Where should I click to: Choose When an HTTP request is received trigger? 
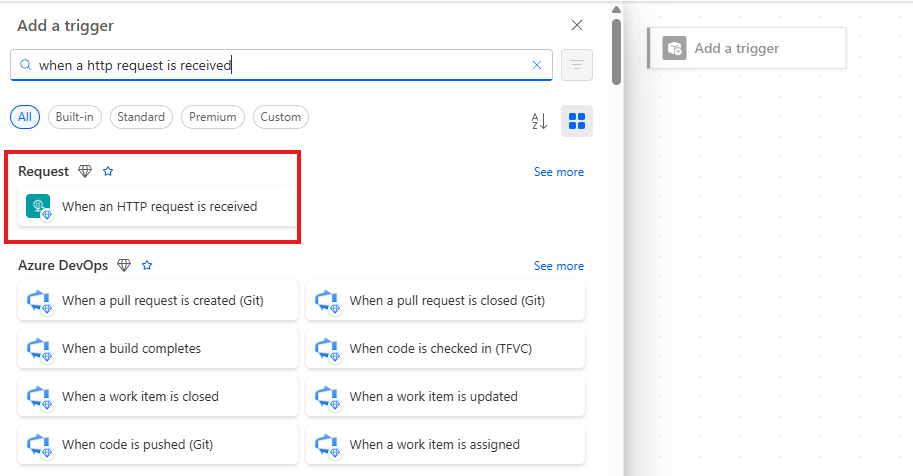click(158, 206)
